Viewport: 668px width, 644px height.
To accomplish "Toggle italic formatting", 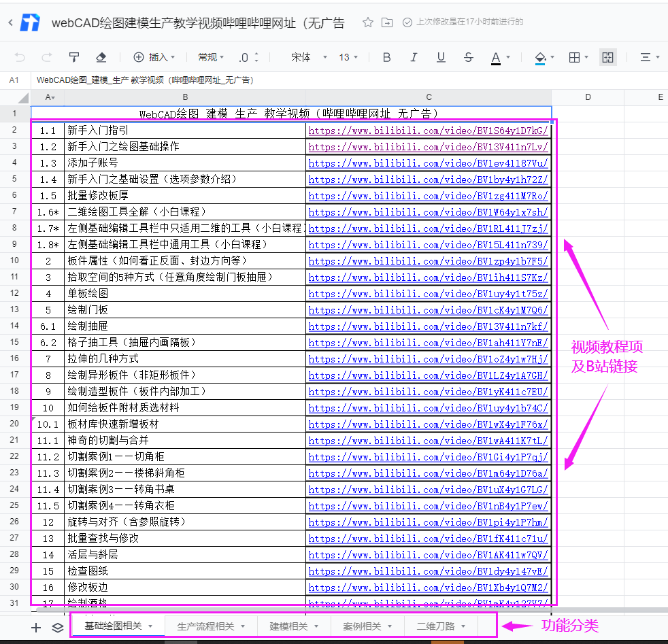I will [x=414, y=57].
